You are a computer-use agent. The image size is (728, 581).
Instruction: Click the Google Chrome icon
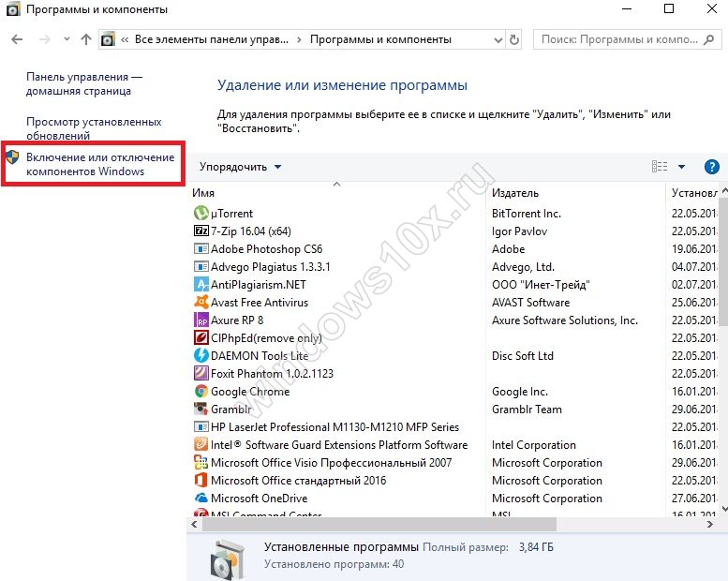click(201, 391)
